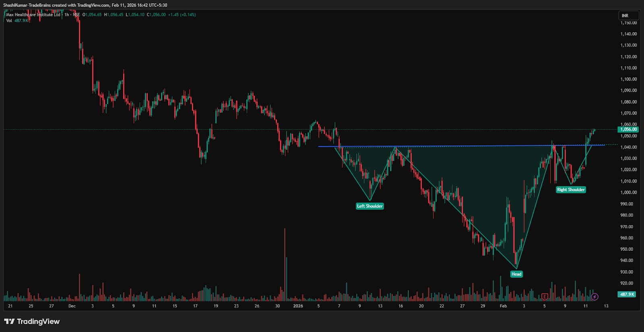Click the 2026 label on time axis
Image resolution: width=644 pixels, height=332 pixels.
click(x=298, y=306)
